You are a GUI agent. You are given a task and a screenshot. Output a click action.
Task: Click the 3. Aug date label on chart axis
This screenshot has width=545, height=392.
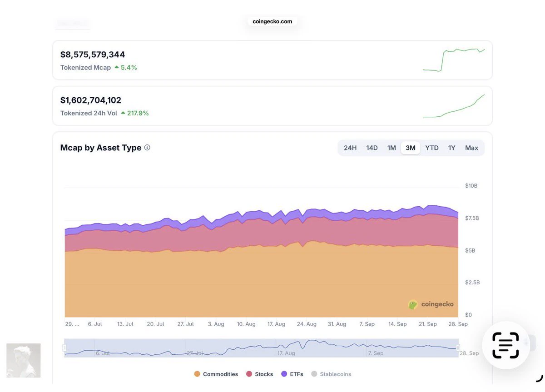(216, 324)
